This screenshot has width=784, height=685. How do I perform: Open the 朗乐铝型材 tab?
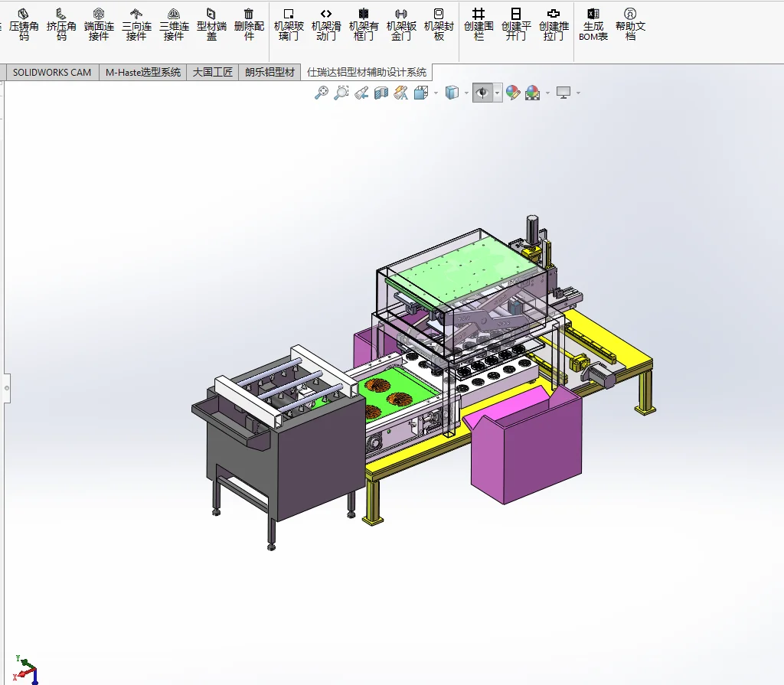coord(269,73)
